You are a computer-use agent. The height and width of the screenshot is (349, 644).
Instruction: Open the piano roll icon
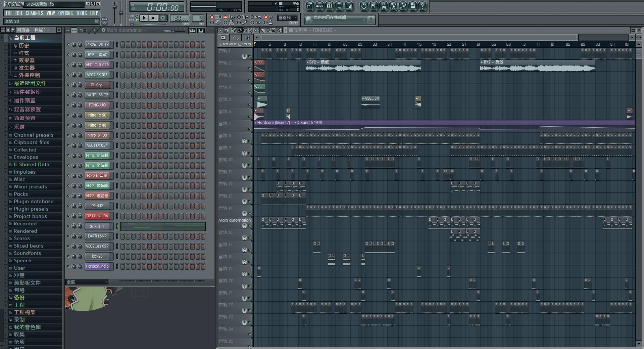(330, 6)
